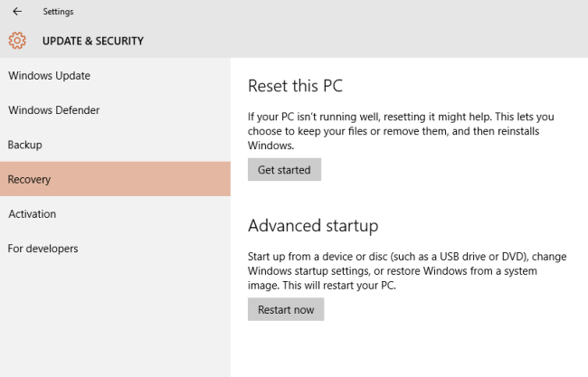Click blank header area right of UPDATE & SECURITY
588x377 pixels.
[x=362, y=41]
